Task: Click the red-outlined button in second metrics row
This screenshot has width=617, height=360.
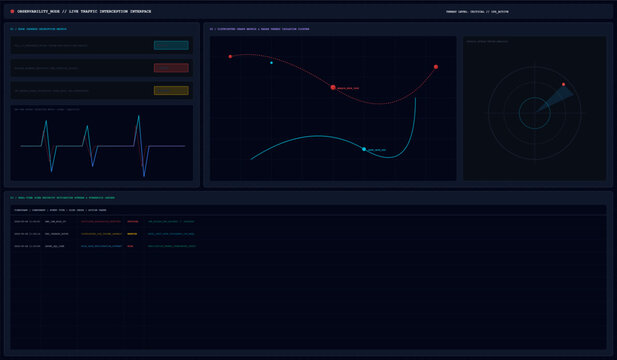Action: pos(171,68)
